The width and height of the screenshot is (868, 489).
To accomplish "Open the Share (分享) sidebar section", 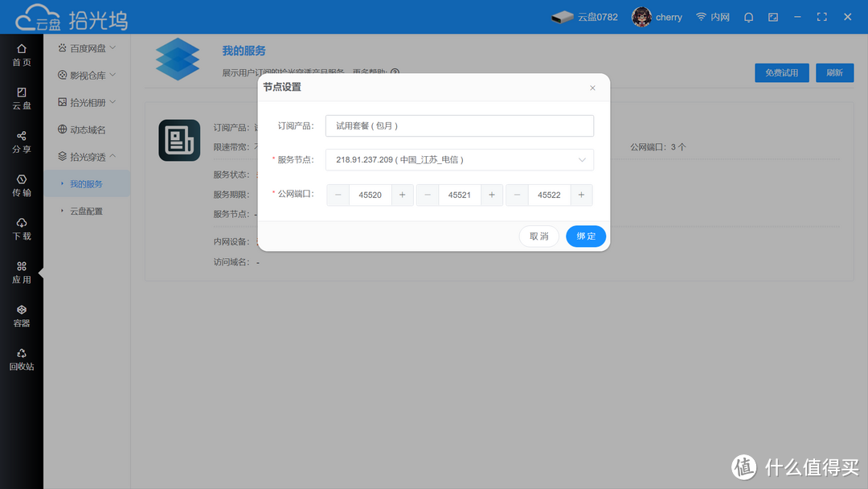I will coord(22,141).
